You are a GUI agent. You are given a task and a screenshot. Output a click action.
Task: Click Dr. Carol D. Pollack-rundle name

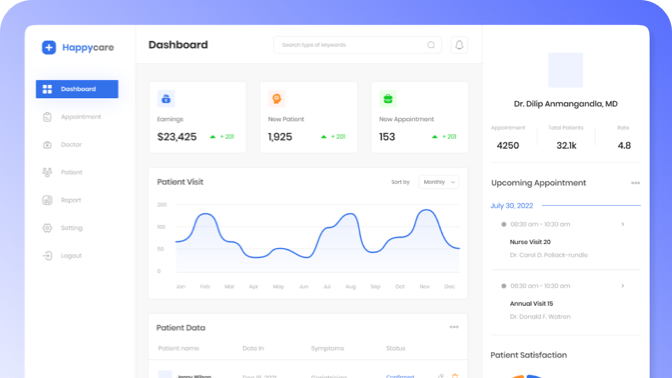point(549,255)
